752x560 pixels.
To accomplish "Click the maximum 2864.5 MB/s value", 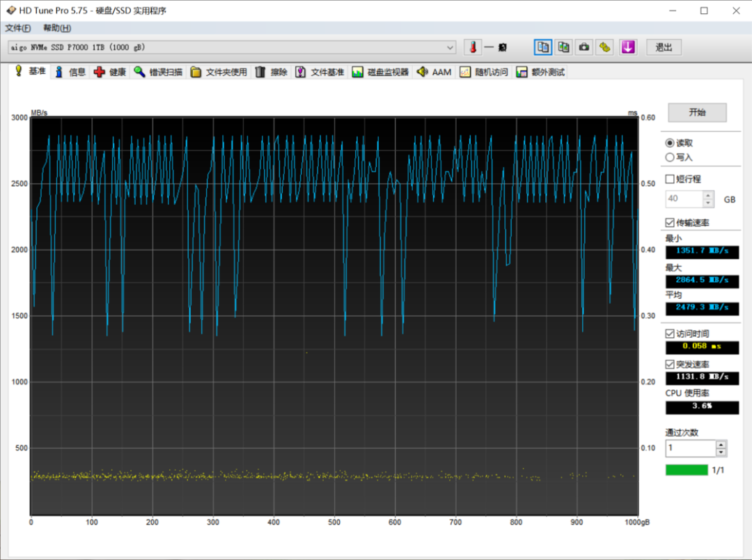I will pyautogui.click(x=702, y=280).
